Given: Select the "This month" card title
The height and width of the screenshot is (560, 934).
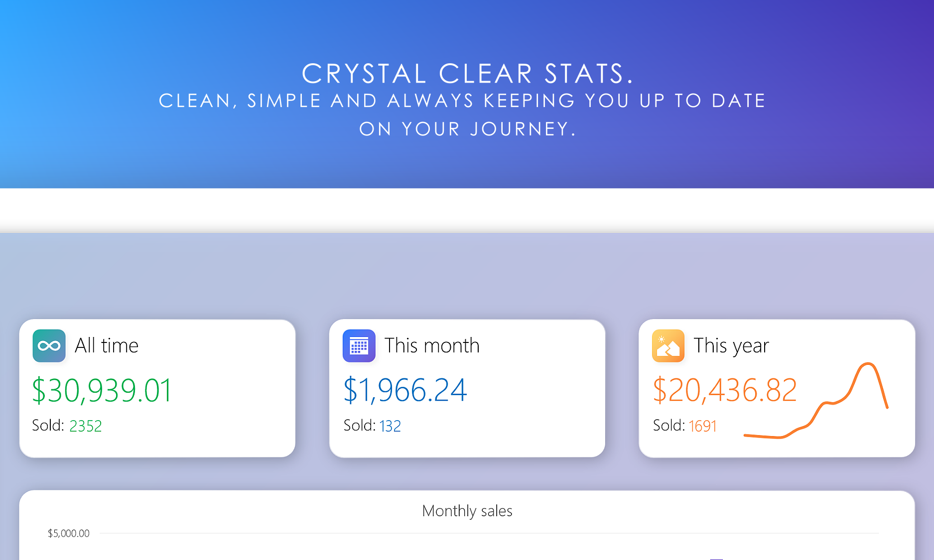Looking at the screenshot, I should [x=432, y=345].
